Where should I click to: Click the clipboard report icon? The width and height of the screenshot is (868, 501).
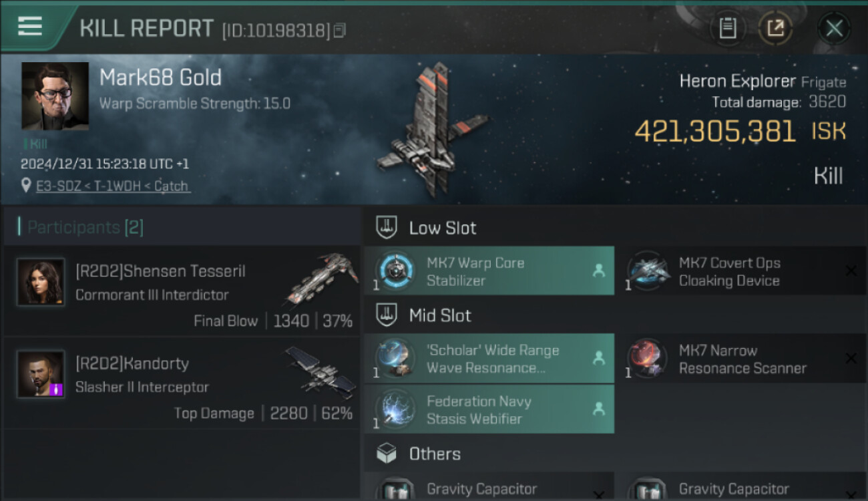(728, 28)
